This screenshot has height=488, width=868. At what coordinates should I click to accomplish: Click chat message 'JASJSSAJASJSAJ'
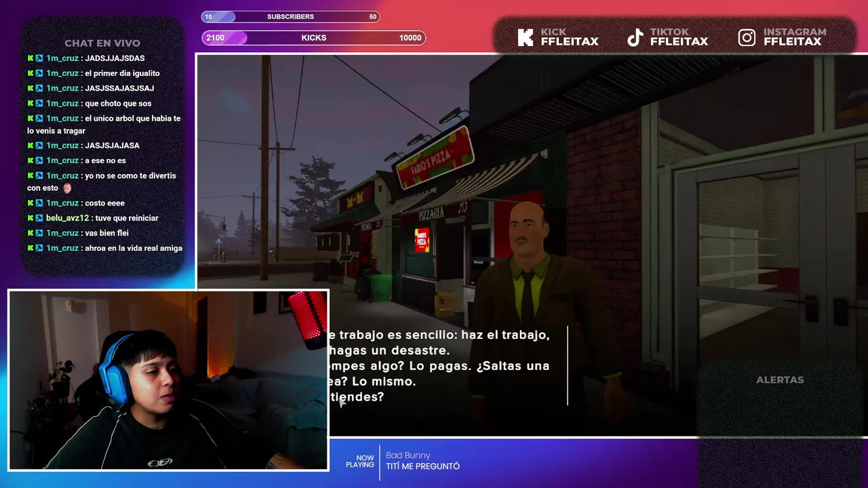tap(119, 88)
